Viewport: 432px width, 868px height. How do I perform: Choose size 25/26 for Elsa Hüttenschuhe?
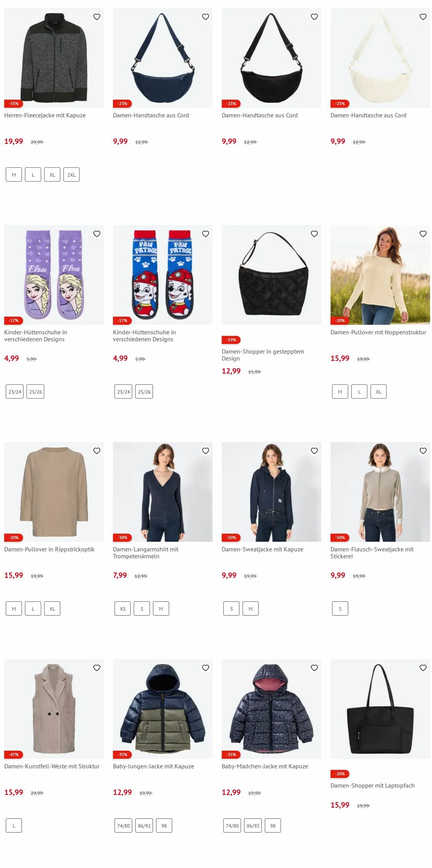click(x=35, y=392)
